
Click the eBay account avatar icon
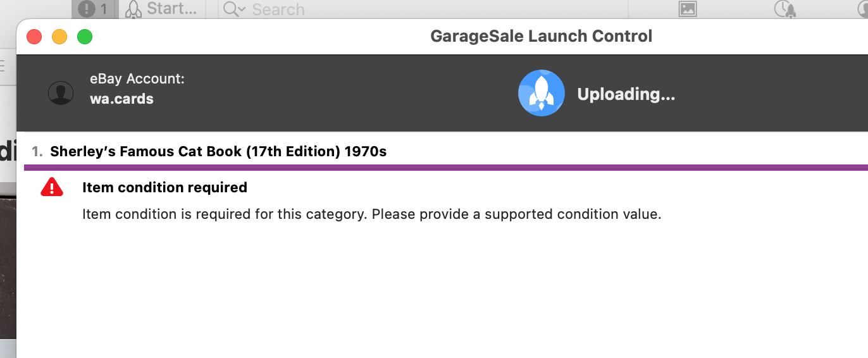pos(61,93)
